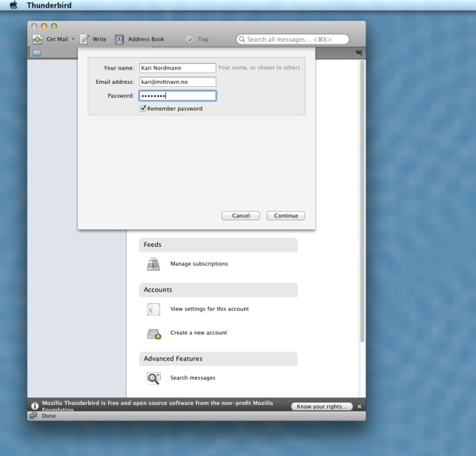The height and width of the screenshot is (456, 476).
Task: Click the green zoom window button
Action: click(54, 27)
